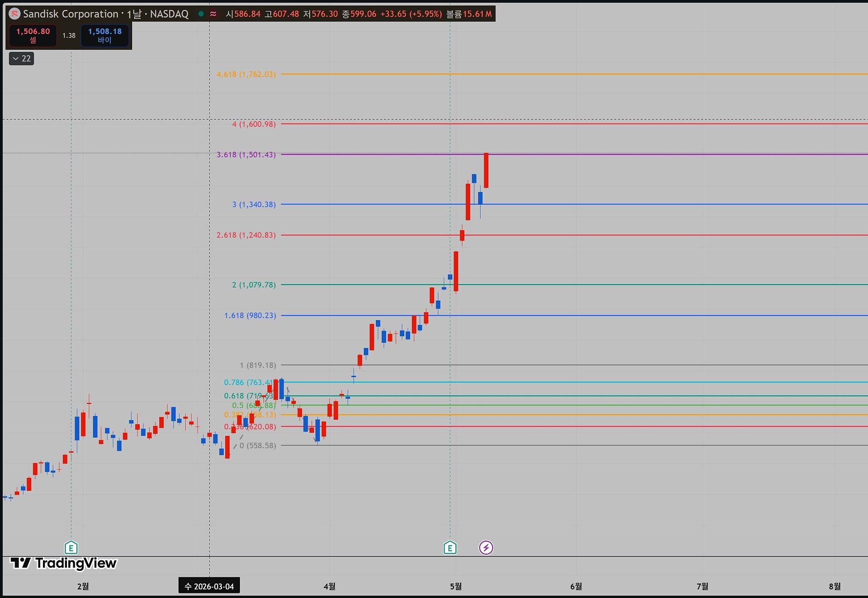The image size is (868, 598).
Task: Click the NASDAQ exchange label
Action: [169, 14]
